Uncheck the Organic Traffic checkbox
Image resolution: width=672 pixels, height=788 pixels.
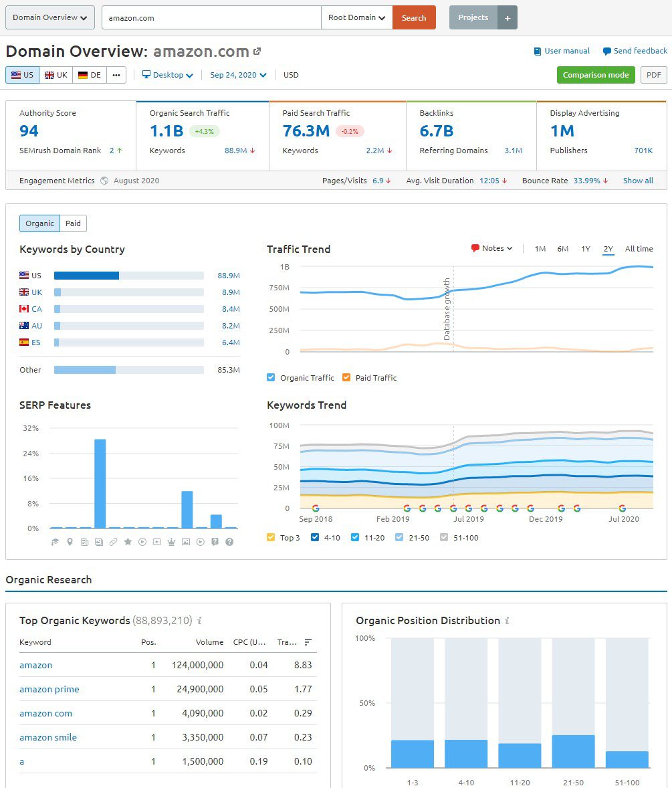(x=271, y=377)
